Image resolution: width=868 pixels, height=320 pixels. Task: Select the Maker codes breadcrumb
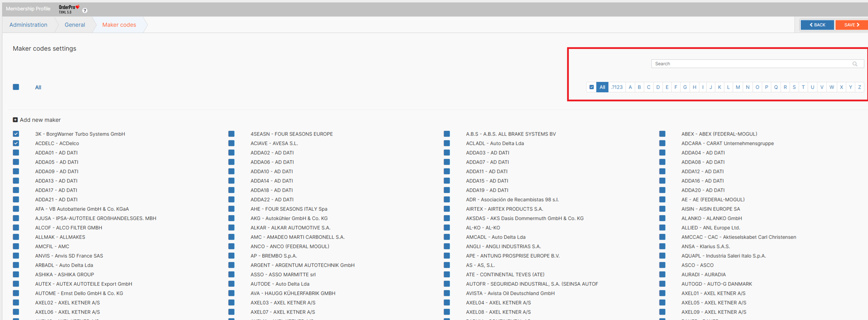pyautogui.click(x=119, y=25)
